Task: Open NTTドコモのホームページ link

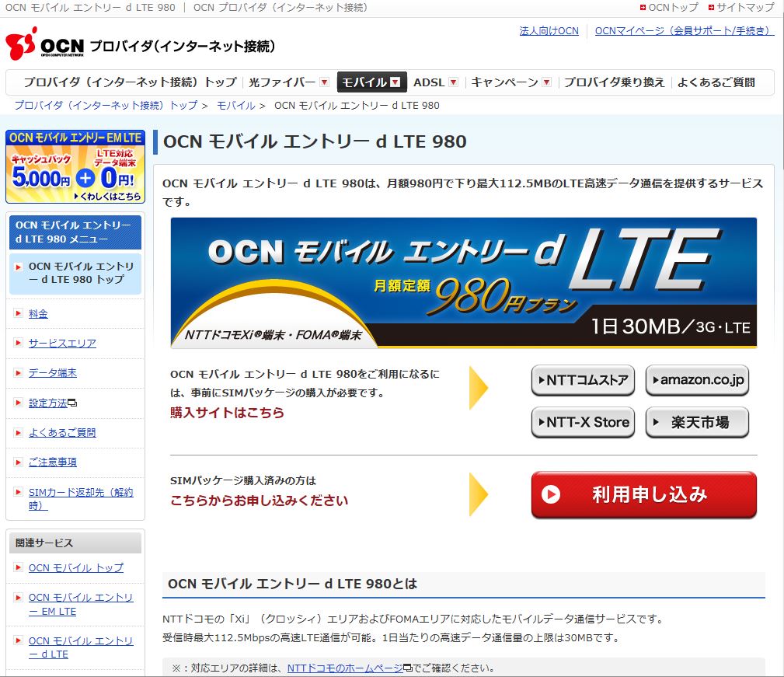Action: click(x=345, y=668)
